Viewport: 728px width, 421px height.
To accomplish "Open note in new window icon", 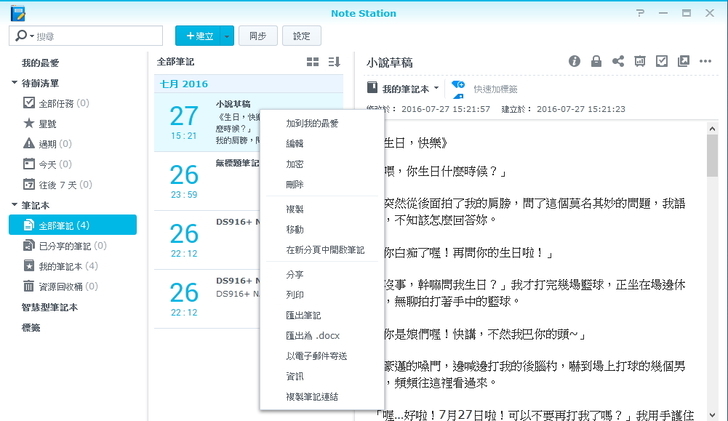I will [683, 61].
